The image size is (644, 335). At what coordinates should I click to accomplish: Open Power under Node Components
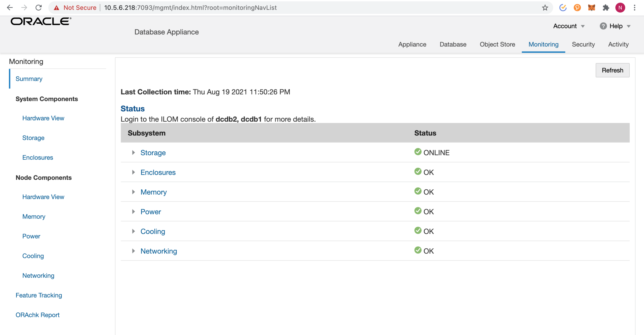(x=31, y=236)
